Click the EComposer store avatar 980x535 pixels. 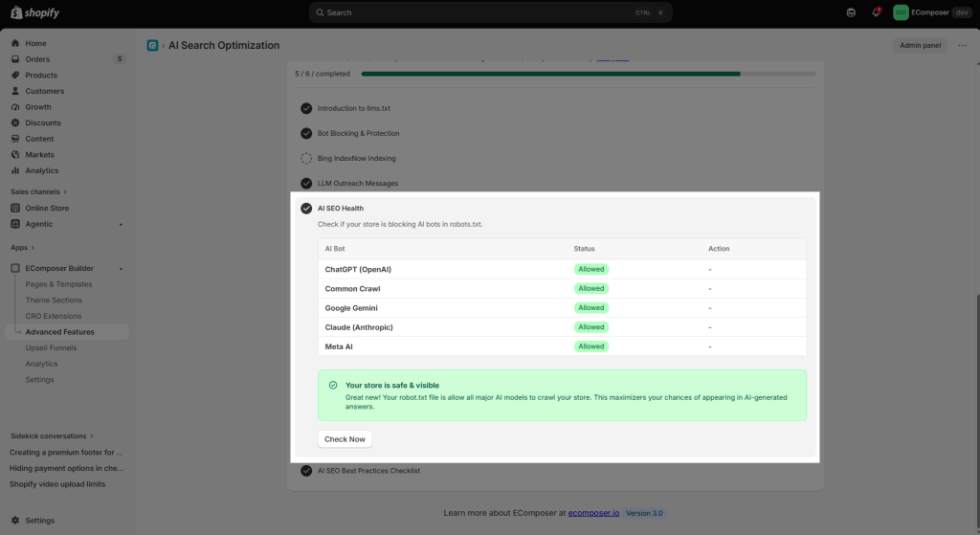901,12
